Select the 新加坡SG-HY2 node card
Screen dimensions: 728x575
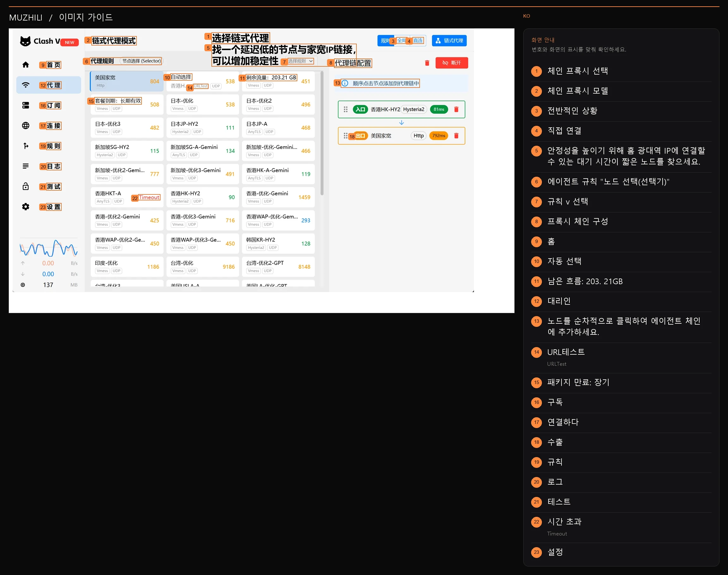[127, 151]
